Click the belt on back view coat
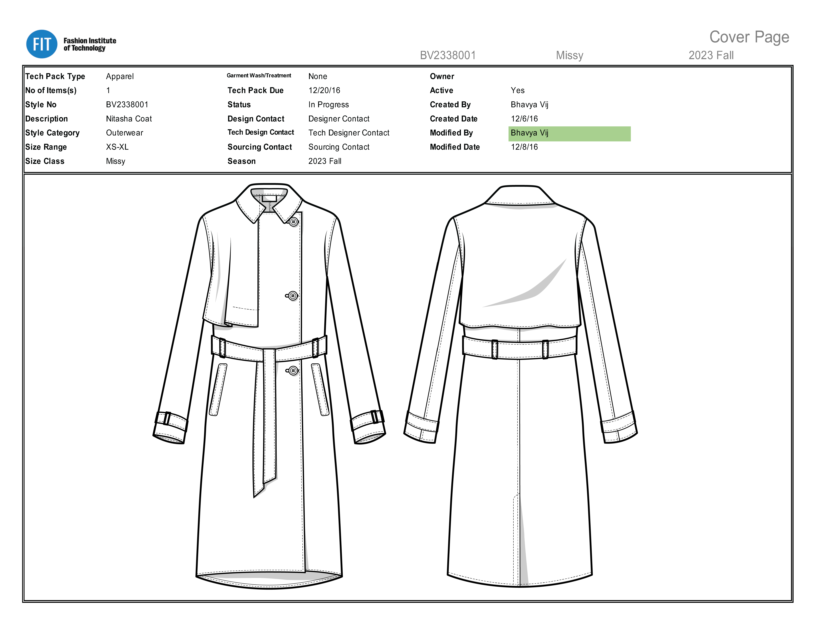The image size is (840, 630). [x=520, y=348]
